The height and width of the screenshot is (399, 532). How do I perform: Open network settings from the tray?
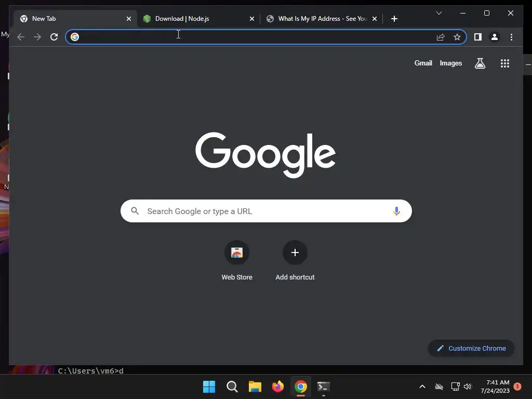tap(455, 387)
